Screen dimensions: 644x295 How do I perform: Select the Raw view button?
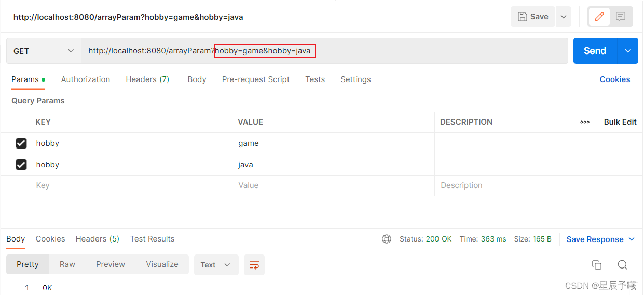point(67,264)
